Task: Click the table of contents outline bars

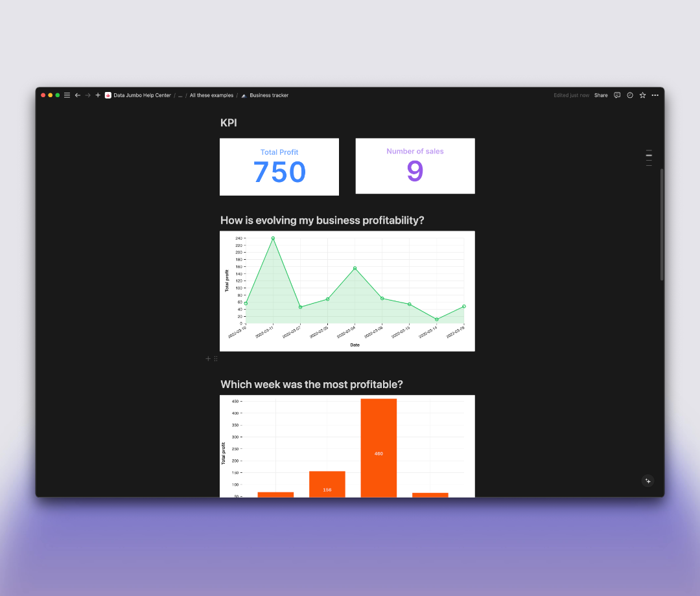Action: (x=649, y=158)
